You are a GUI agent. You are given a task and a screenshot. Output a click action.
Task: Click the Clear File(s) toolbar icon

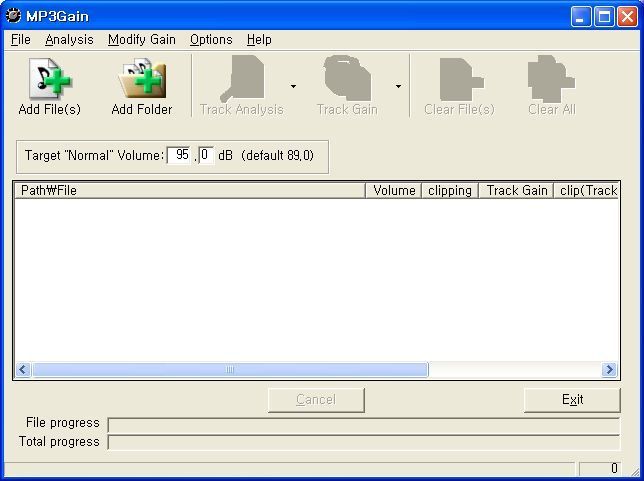pyautogui.click(x=461, y=79)
